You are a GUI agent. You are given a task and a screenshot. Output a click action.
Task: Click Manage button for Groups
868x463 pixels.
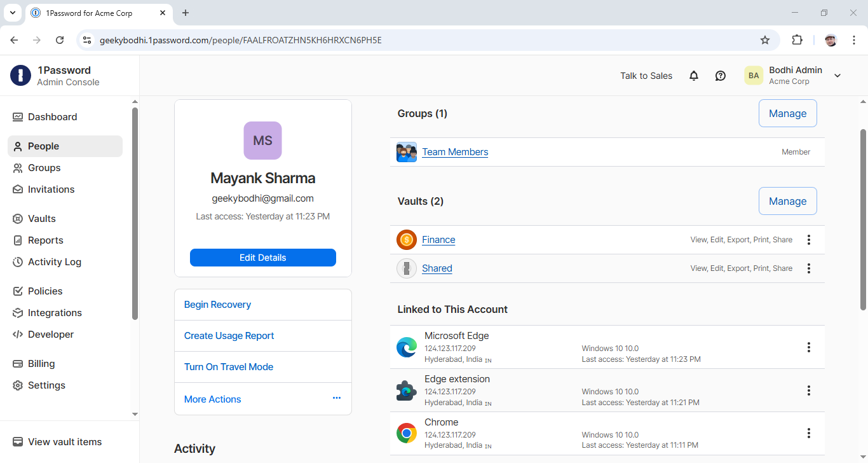[787, 113]
